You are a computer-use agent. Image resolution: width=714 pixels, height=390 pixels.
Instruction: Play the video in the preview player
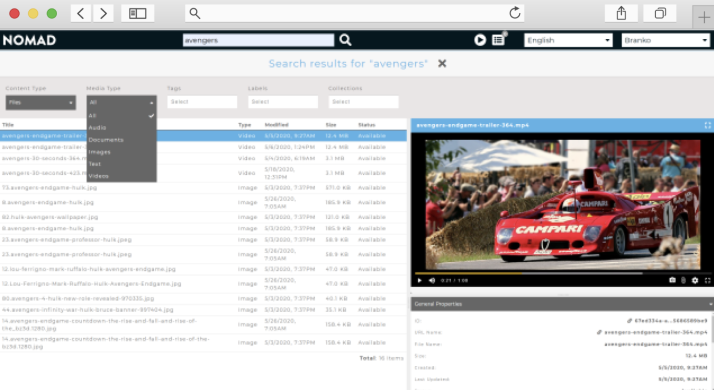(419, 281)
